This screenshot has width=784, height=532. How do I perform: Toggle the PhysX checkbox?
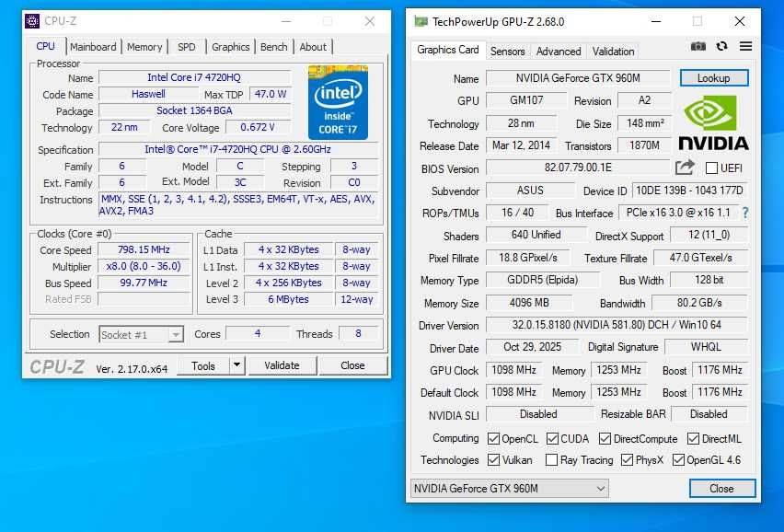pyautogui.click(x=627, y=459)
